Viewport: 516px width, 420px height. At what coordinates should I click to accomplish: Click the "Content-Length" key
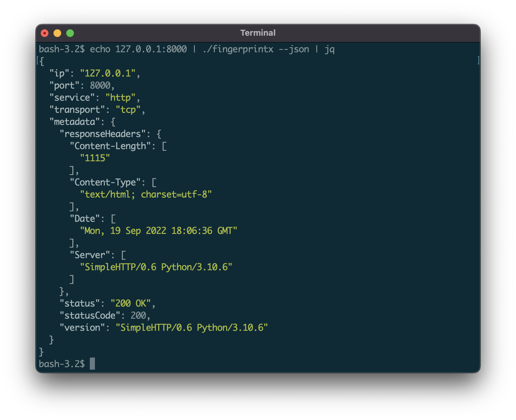[110, 146]
